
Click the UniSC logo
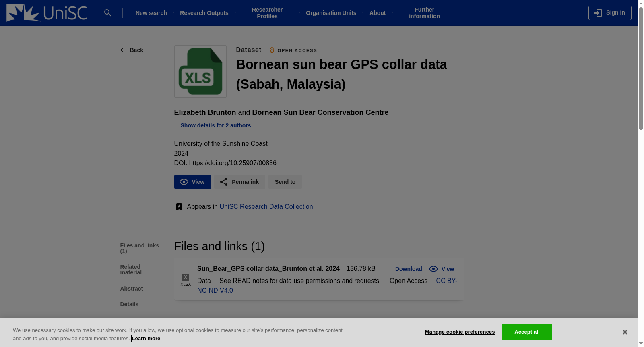tap(47, 13)
